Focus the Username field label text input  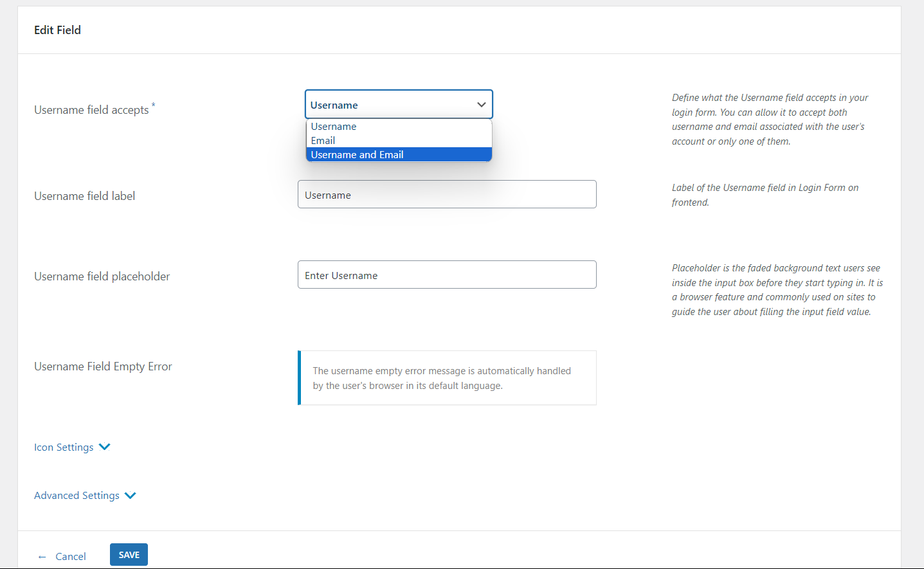[x=447, y=194]
